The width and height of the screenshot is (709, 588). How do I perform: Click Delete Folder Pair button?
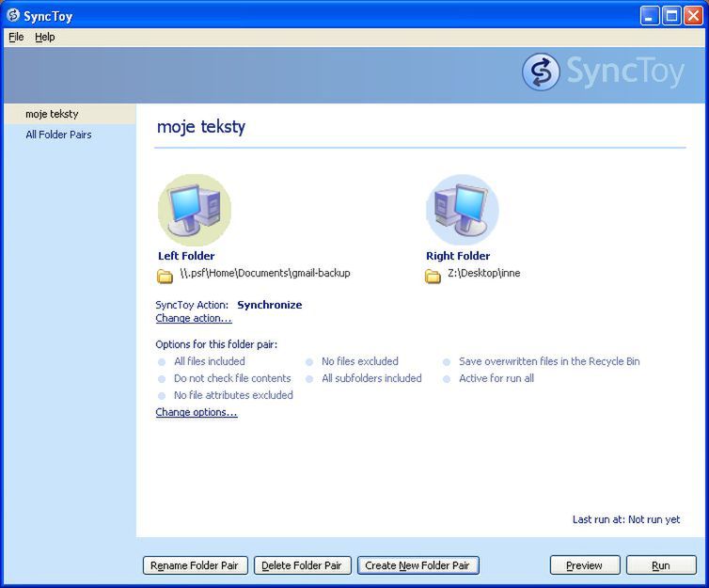pos(303,565)
